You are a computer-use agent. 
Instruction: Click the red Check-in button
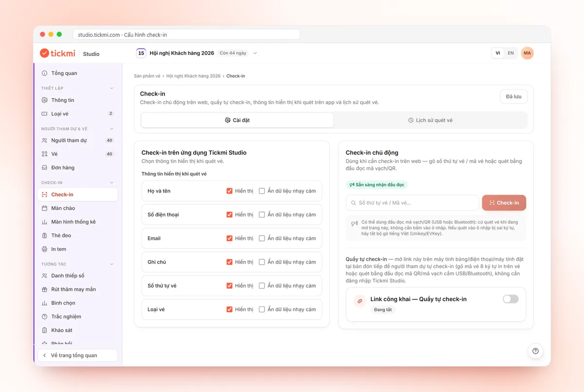click(504, 203)
